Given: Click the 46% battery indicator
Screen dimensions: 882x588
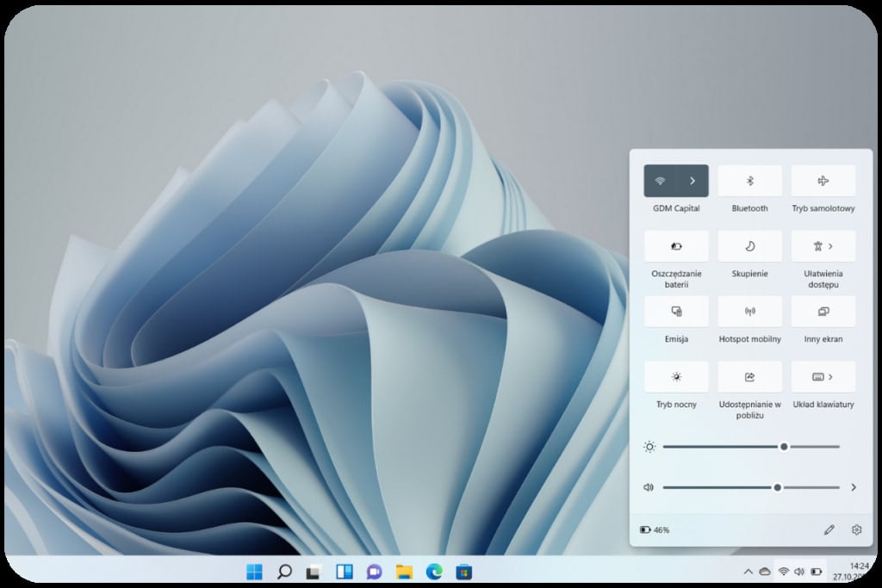Looking at the screenshot, I should pos(655,530).
